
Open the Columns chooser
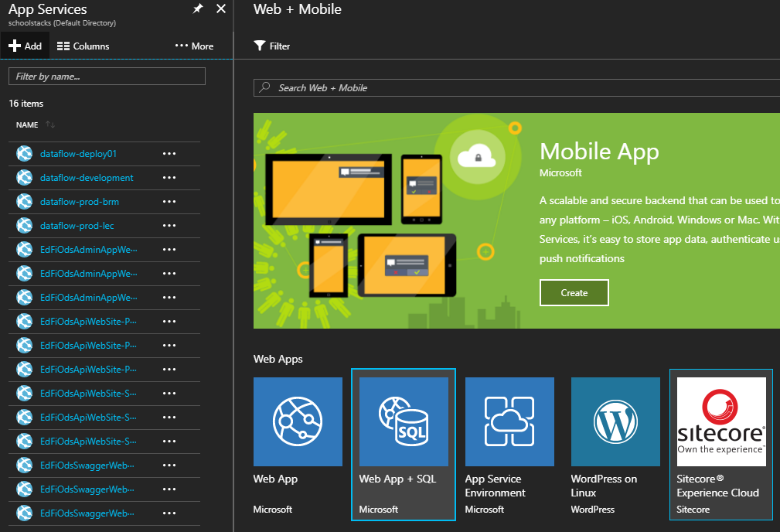[x=83, y=46]
